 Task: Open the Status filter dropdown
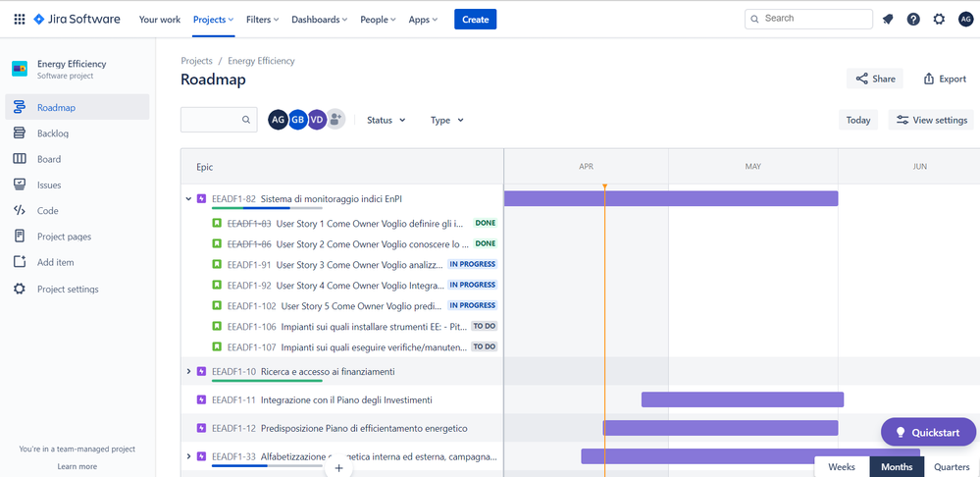(x=386, y=120)
